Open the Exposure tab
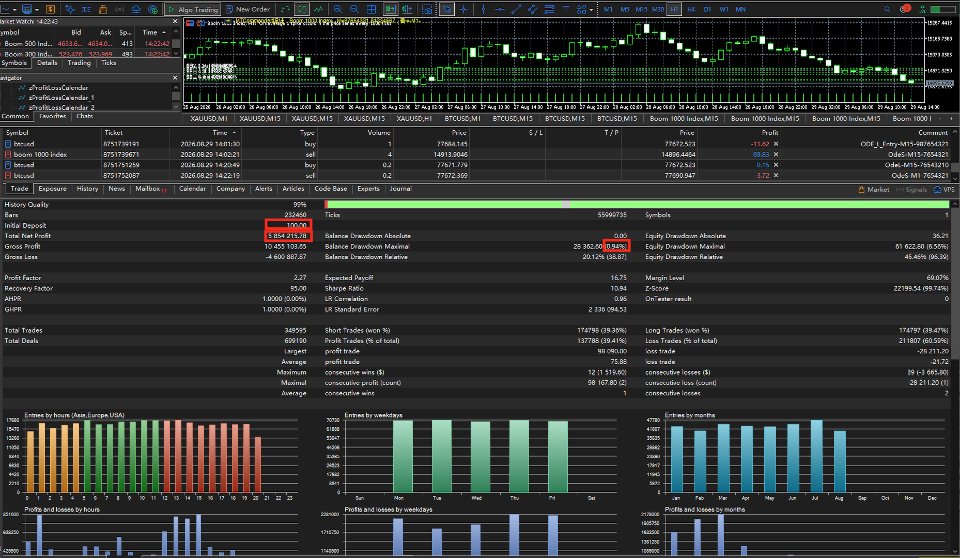 [x=52, y=189]
